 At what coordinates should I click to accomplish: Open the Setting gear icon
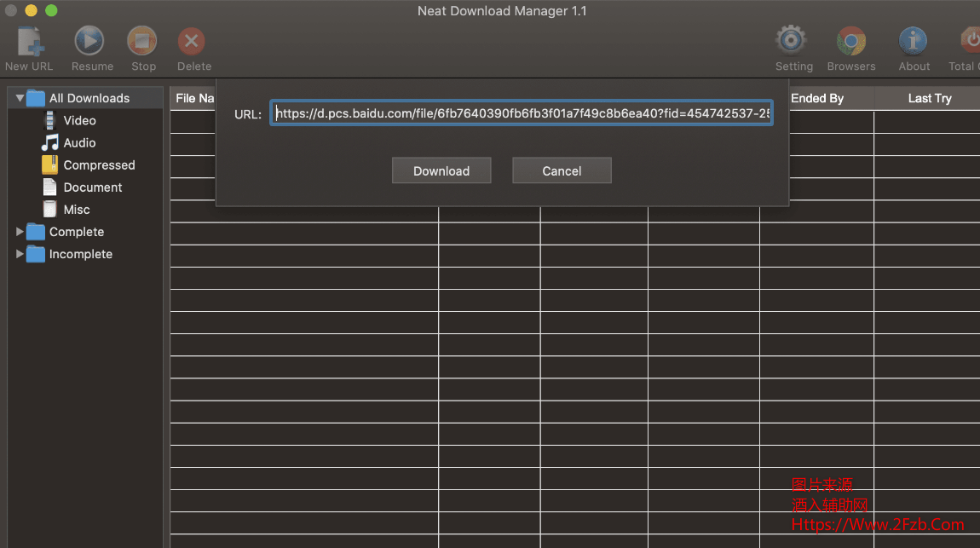pos(792,41)
